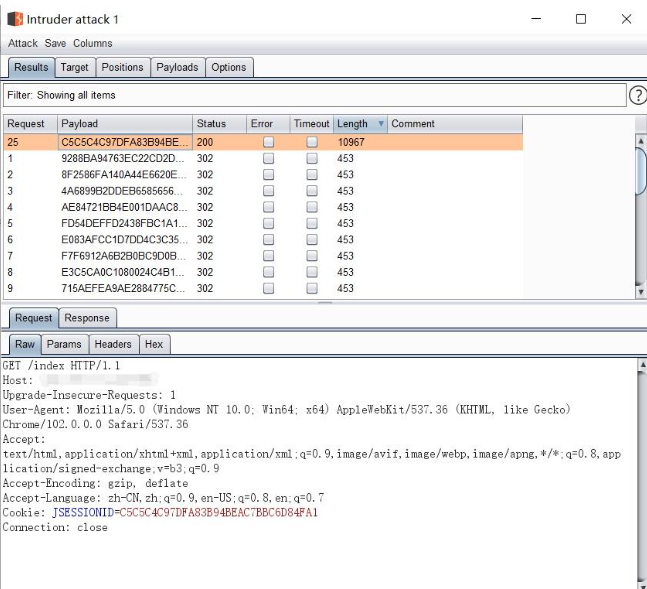Open the help question mark icon beside filter

pos(638,95)
